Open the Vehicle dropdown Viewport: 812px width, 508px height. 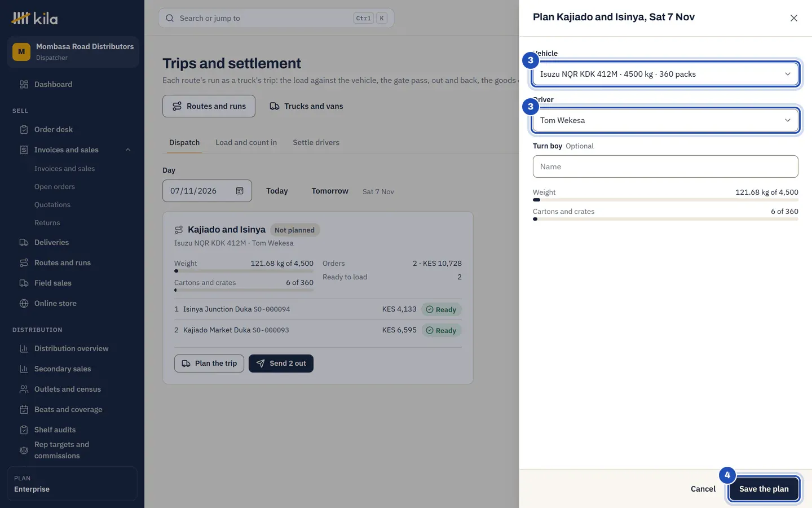pos(665,74)
